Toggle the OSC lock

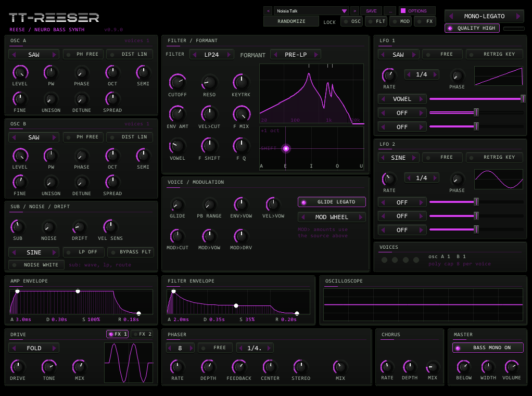pos(351,21)
